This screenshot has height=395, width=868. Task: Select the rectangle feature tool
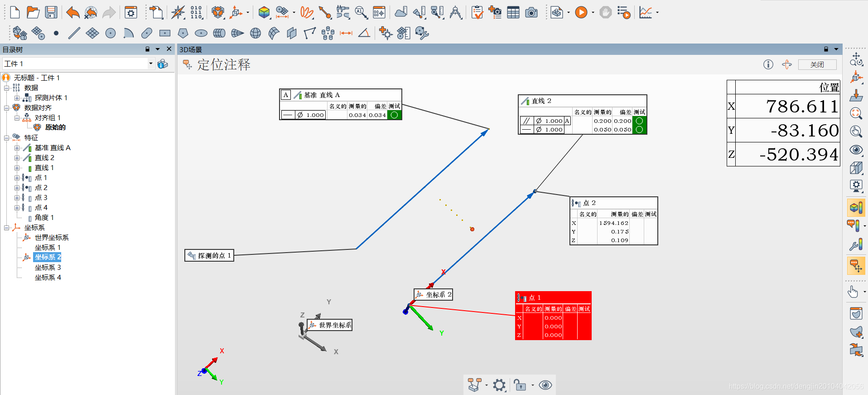point(165,33)
